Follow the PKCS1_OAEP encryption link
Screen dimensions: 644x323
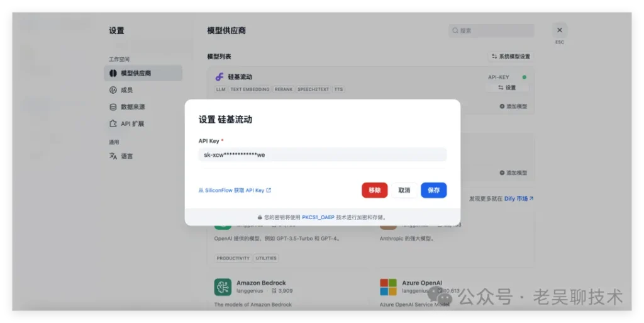pos(317,217)
